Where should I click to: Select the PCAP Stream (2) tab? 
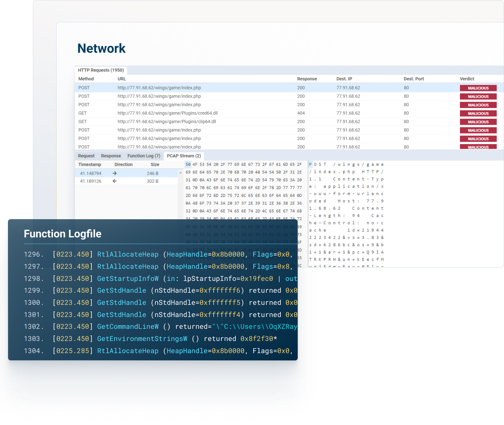184,156
